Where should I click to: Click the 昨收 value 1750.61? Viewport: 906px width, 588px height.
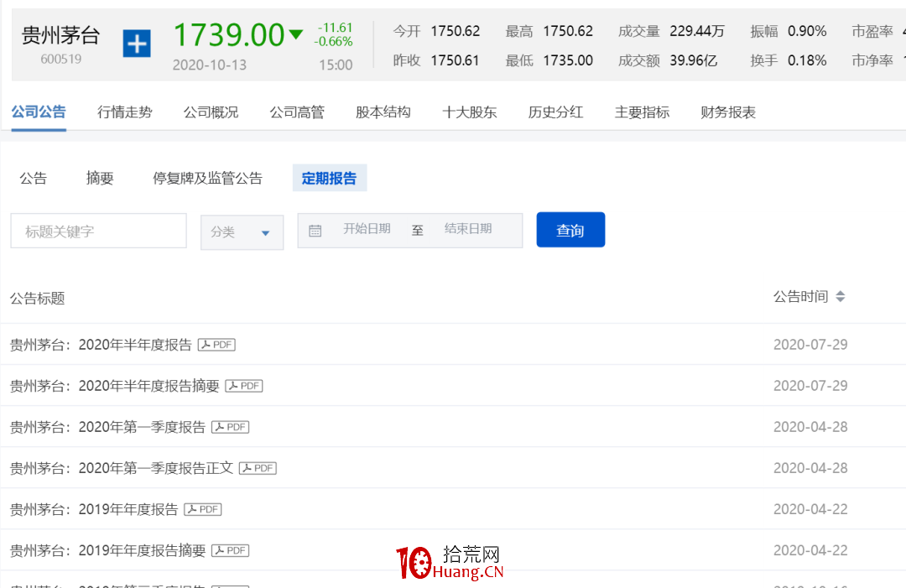455,60
